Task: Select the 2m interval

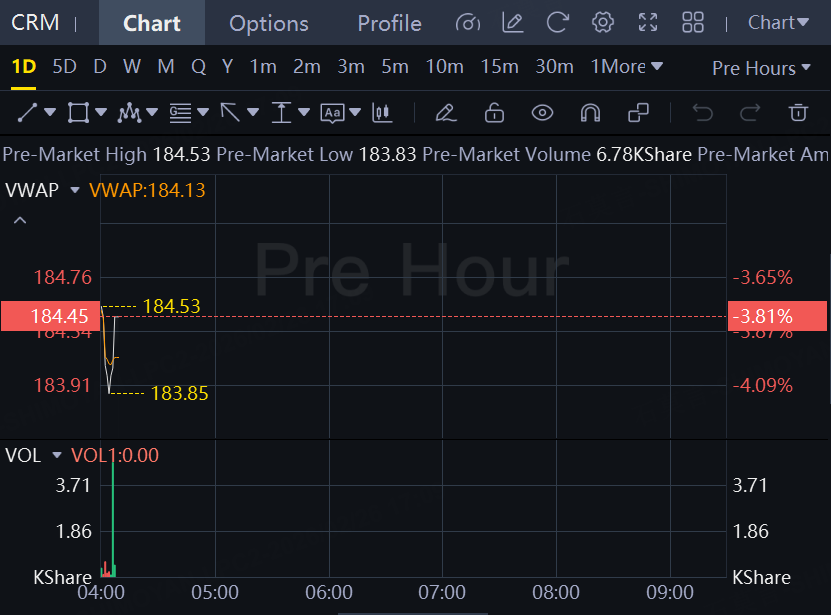Action: (x=307, y=66)
